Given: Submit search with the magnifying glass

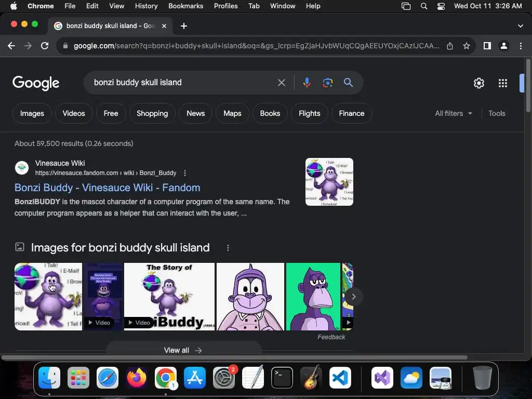Looking at the screenshot, I should coord(348,83).
